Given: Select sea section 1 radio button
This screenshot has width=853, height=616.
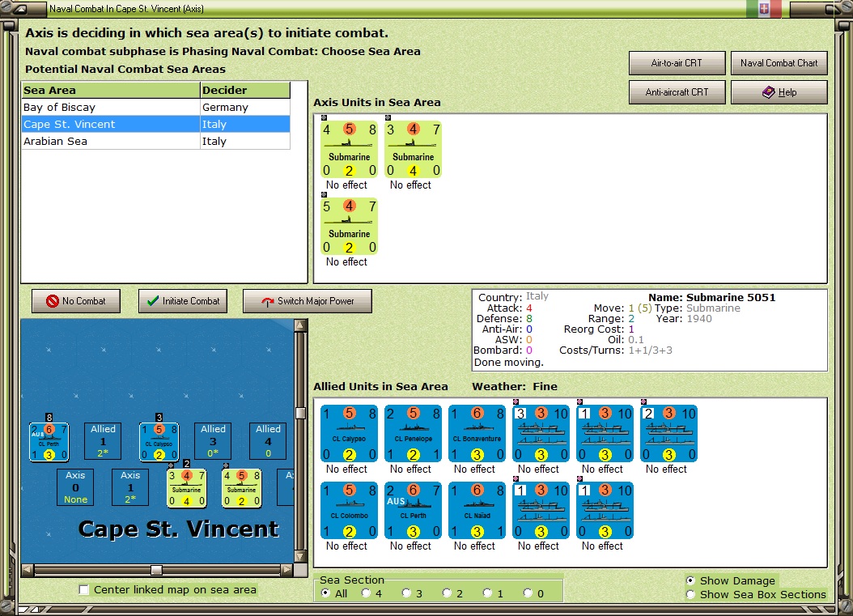Looking at the screenshot, I should pos(487,593).
